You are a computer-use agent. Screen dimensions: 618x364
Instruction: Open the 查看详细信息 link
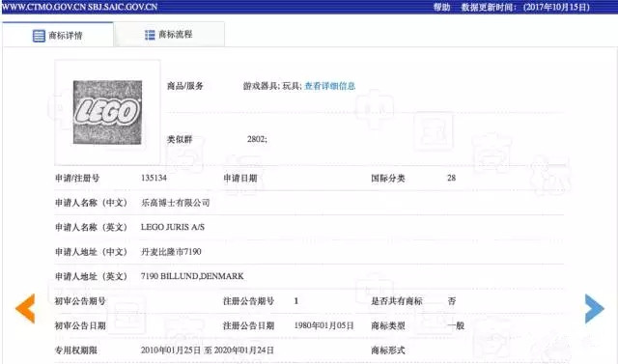(x=330, y=86)
